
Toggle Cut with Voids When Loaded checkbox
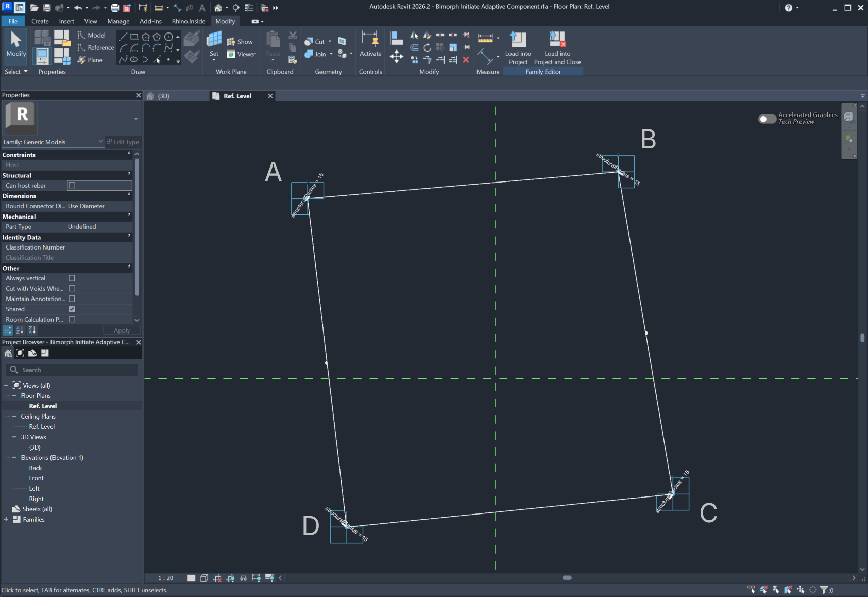tap(72, 288)
